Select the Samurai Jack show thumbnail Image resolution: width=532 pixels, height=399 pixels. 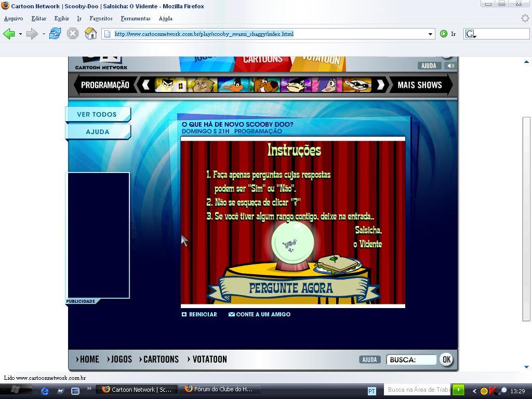click(170, 85)
